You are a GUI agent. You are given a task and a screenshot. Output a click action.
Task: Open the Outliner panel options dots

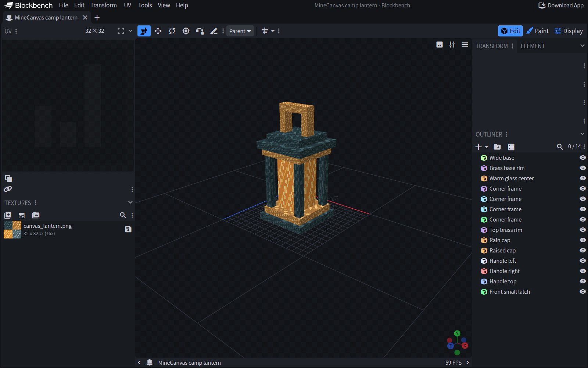506,134
